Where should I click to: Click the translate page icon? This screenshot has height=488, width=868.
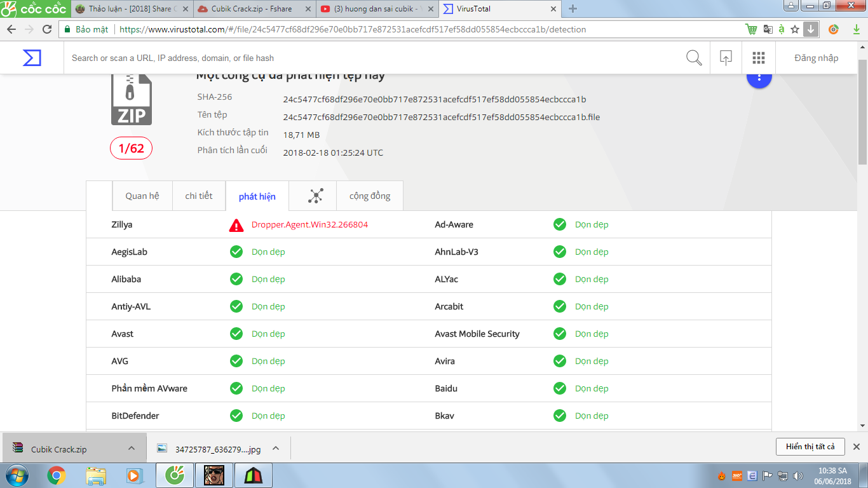pyautogui.click(x=768, y=29)
